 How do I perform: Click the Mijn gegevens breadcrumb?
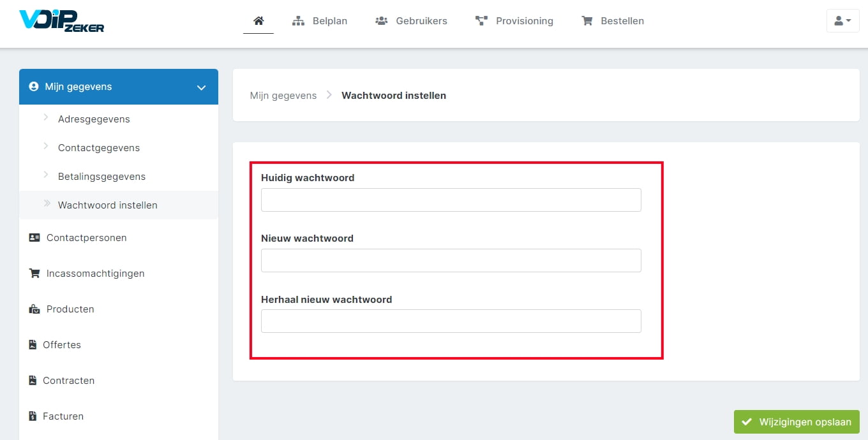(x=283, y=96)
